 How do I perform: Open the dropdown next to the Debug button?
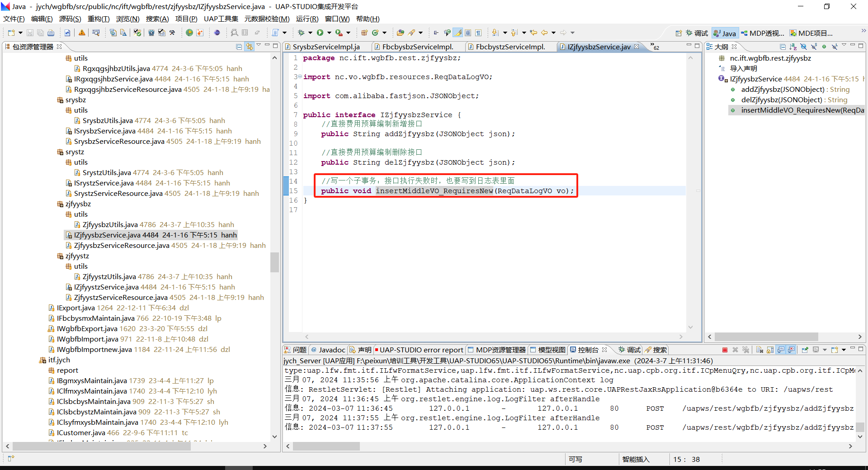click(310, 33)
